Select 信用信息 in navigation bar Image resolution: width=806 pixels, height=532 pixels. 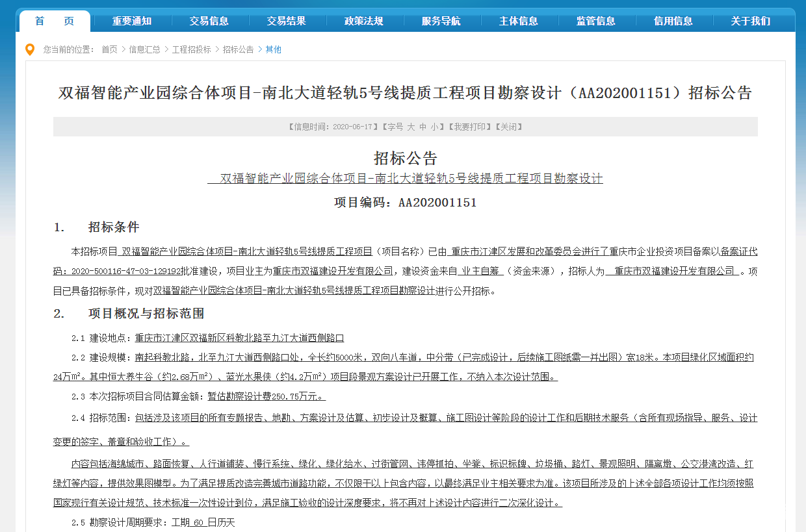(673, 21)
